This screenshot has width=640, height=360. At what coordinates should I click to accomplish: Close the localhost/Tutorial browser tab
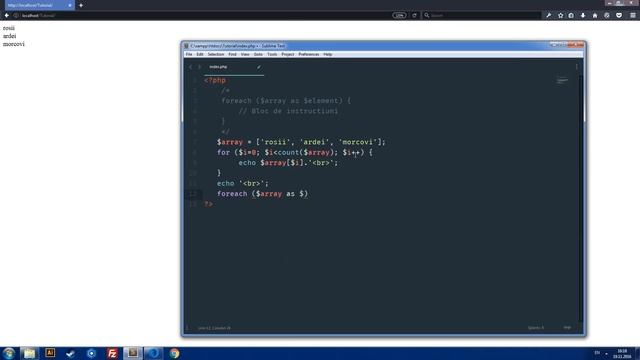coord(70,5)
